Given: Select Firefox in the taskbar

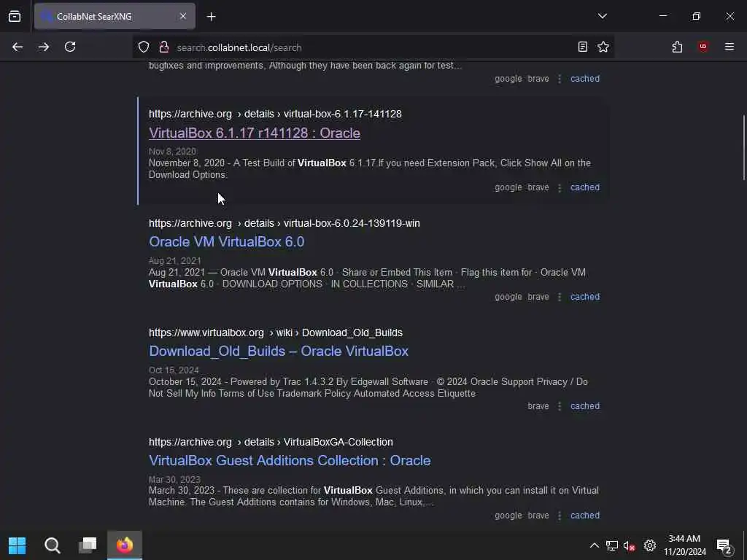Looking at the screenshot, I should tap(124, 545).
